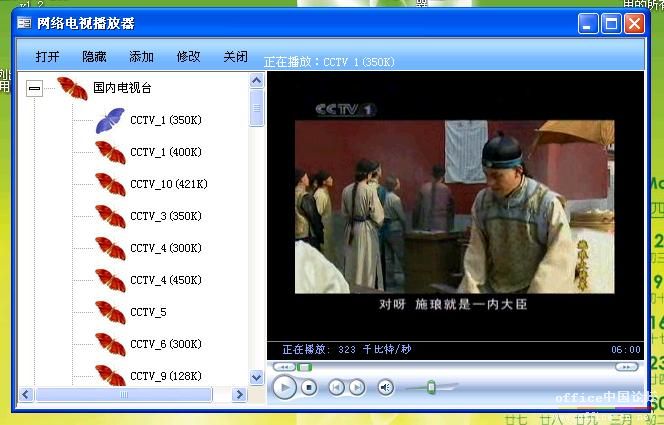Click the 正在播放: CCTV 1 (350K) status text

(x=329, y=62)
